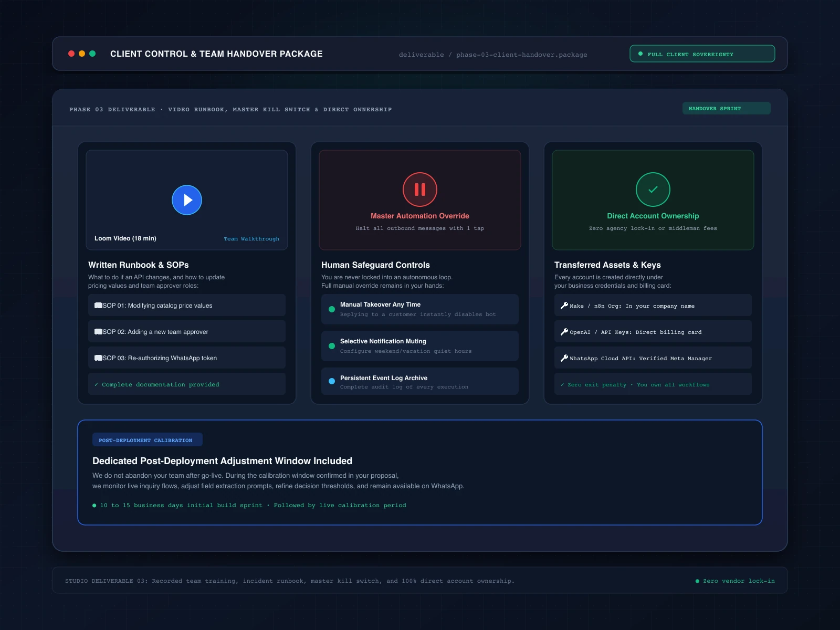840x630 pixels.
Task: Click key icon beside Make / n8n Org
Action: click(564, 306)
